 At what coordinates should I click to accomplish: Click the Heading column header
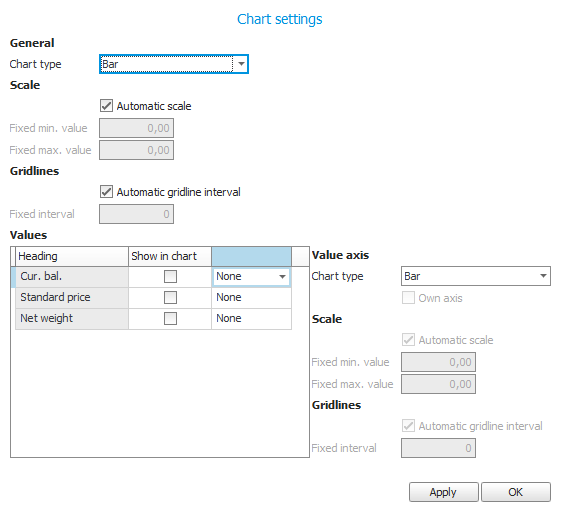(x=72, y=256)
